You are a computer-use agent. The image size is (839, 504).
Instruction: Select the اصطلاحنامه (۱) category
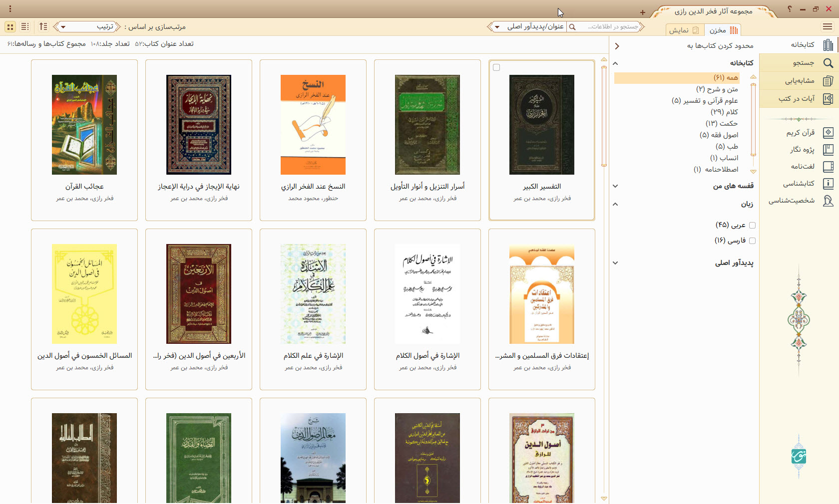point(716,170)
